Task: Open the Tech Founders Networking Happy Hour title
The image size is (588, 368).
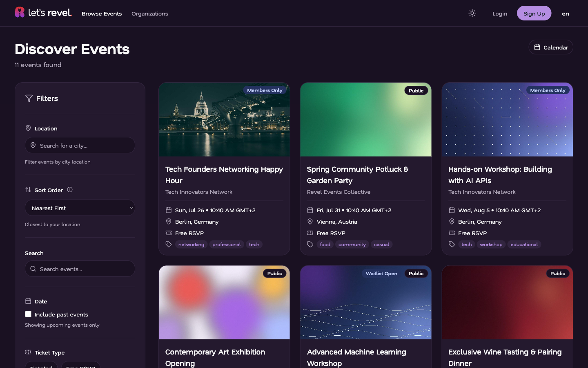Action: [224, 175]
